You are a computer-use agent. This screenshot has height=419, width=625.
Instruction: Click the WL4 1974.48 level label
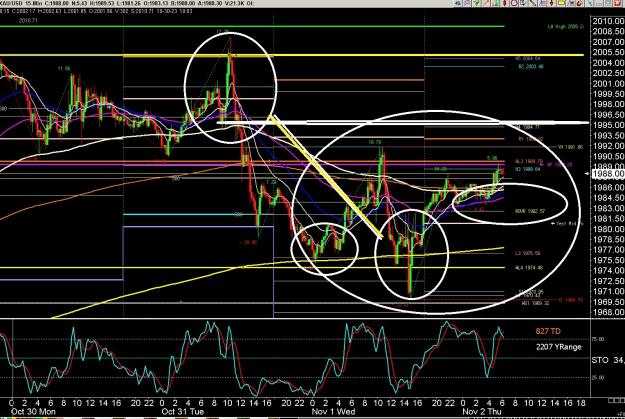click(529, 268)
